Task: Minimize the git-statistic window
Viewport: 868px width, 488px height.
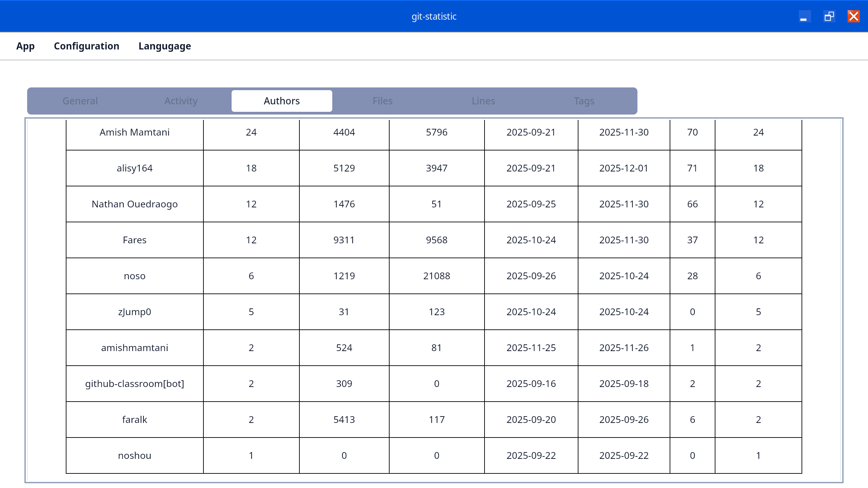Action: pos(804,16)
